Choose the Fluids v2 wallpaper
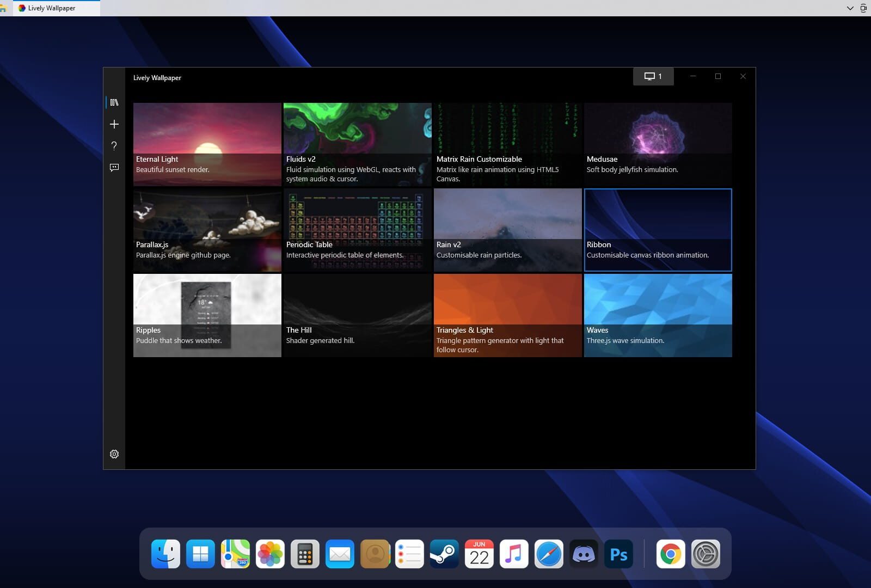 pyautogui.click(x=357, y=144)
